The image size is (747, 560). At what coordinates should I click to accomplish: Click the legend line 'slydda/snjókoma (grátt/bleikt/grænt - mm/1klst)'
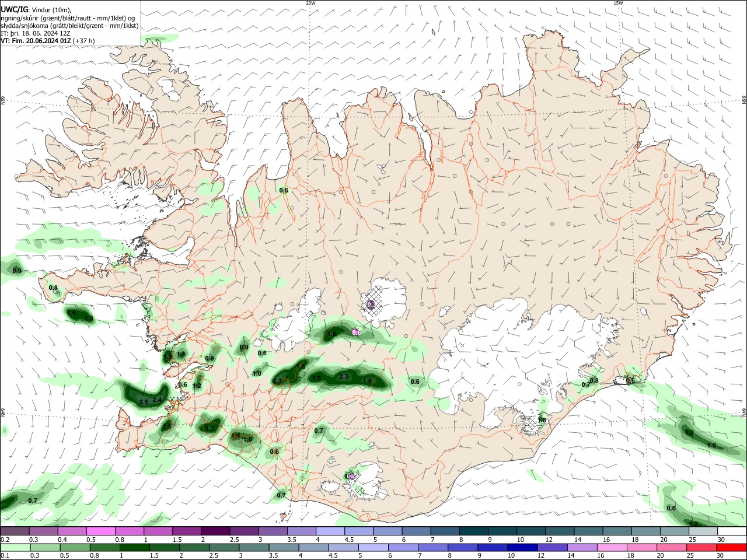(x=70, y=26)
